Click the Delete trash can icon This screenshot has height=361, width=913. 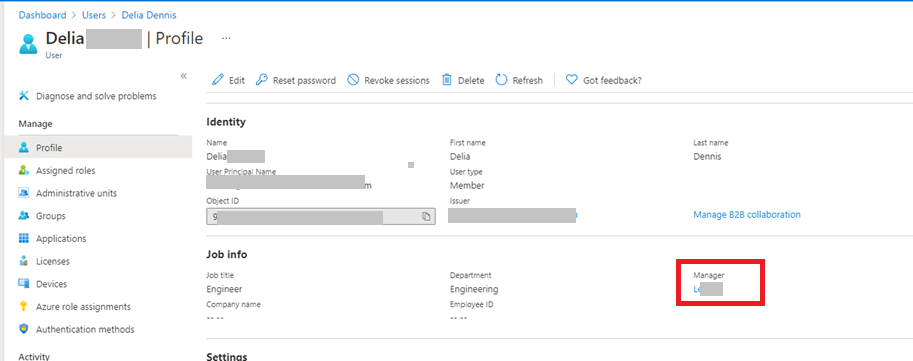point(447,80)
